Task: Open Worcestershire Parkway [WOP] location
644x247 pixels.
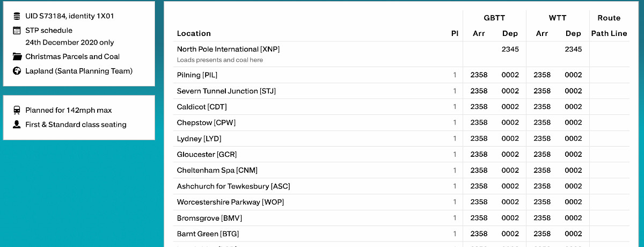Action: [x=230, y=202]
